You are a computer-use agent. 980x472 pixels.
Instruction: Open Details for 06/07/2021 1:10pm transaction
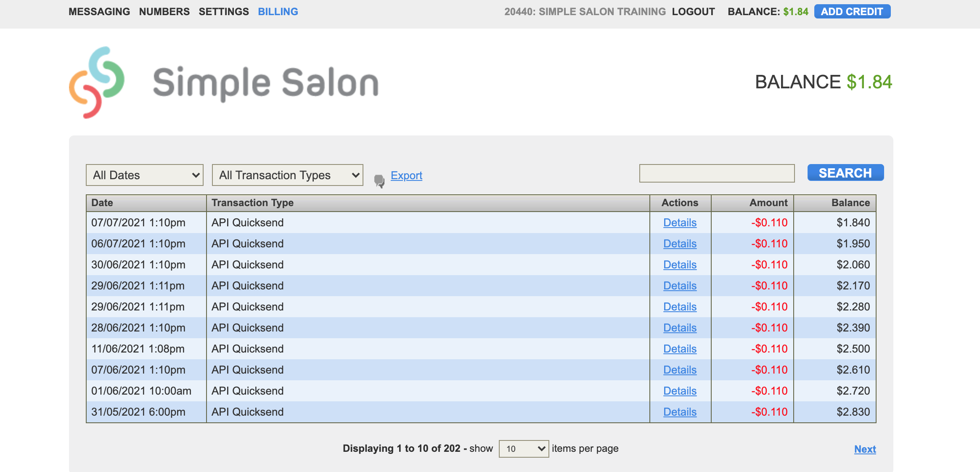coord(680,244)
